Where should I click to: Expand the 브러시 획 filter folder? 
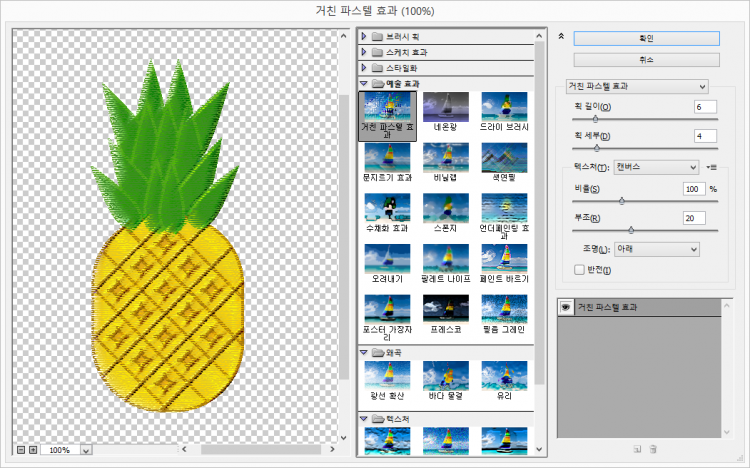click(365, 36)
